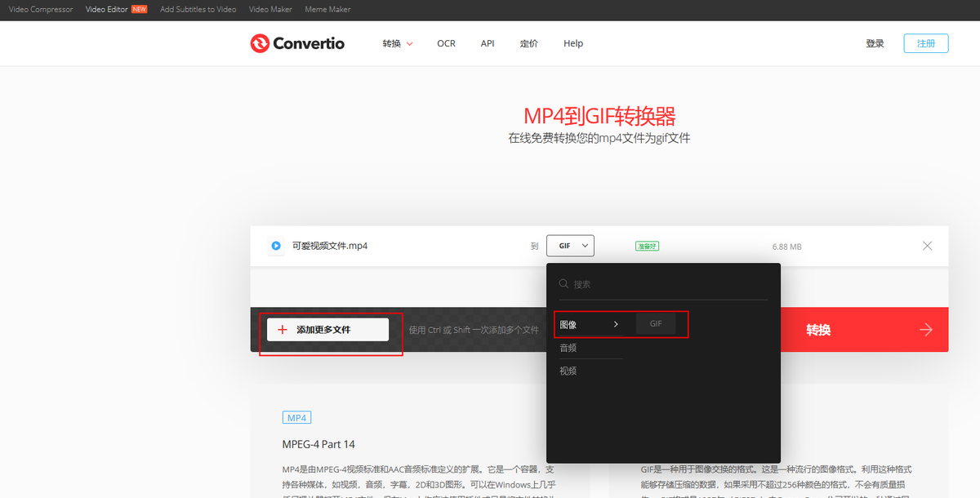Click the MP4到GIF转换器 title

point(599,115)
